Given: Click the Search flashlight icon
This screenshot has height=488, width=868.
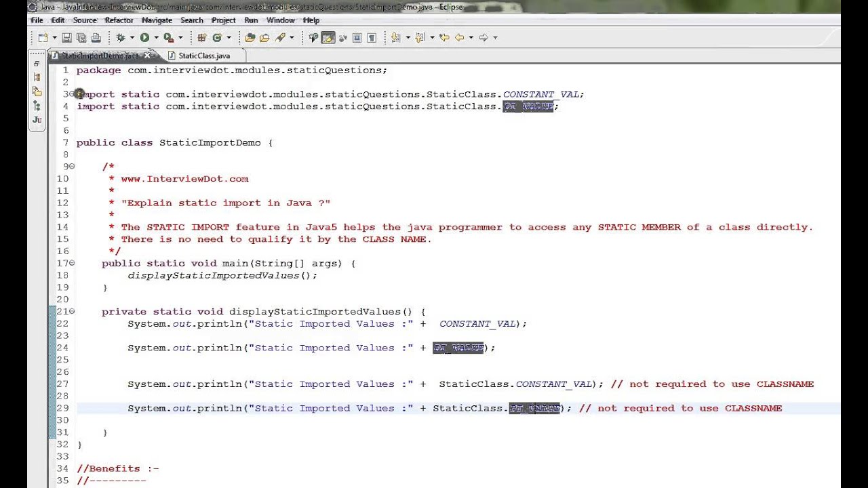Looking at the screenshot, I should click(279, 37).
